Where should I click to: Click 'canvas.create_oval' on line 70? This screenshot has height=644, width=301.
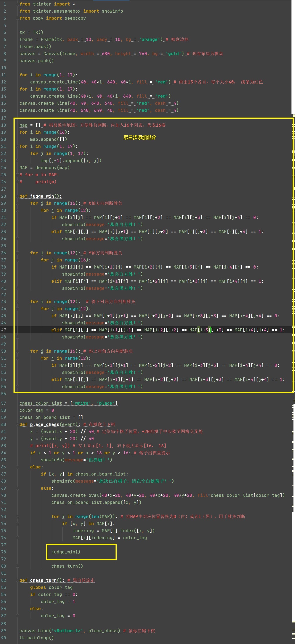click(75, 495)
